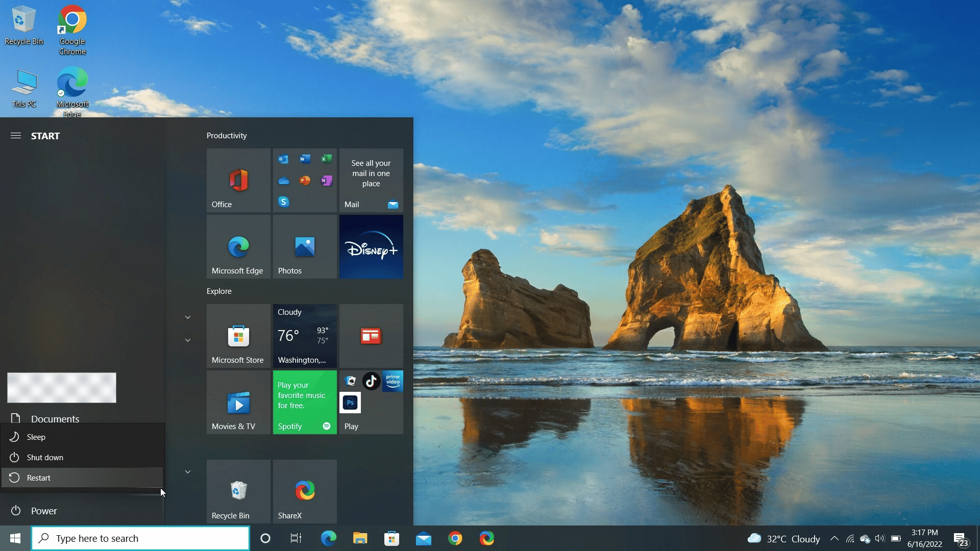
Task: Select Documents from Start Menu
Action: 55,418
